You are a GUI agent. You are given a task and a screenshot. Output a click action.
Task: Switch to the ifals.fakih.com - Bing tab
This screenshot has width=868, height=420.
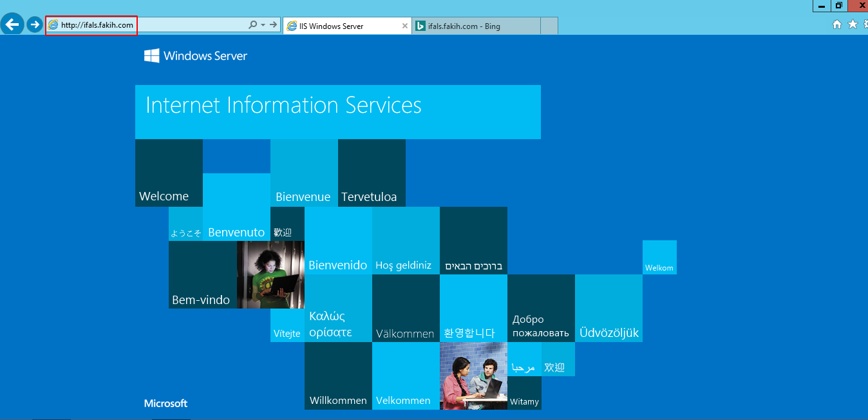coord(475,26)
